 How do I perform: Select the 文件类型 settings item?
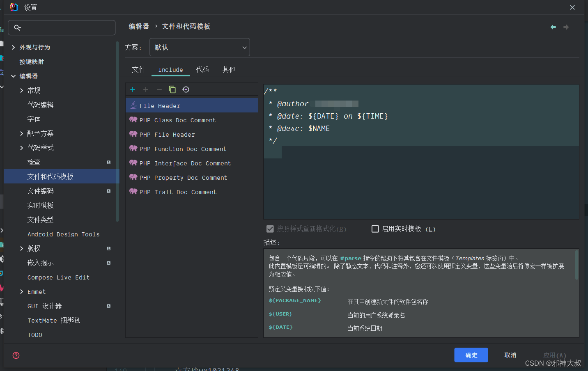pyautogui.click(x=41, y=220)
